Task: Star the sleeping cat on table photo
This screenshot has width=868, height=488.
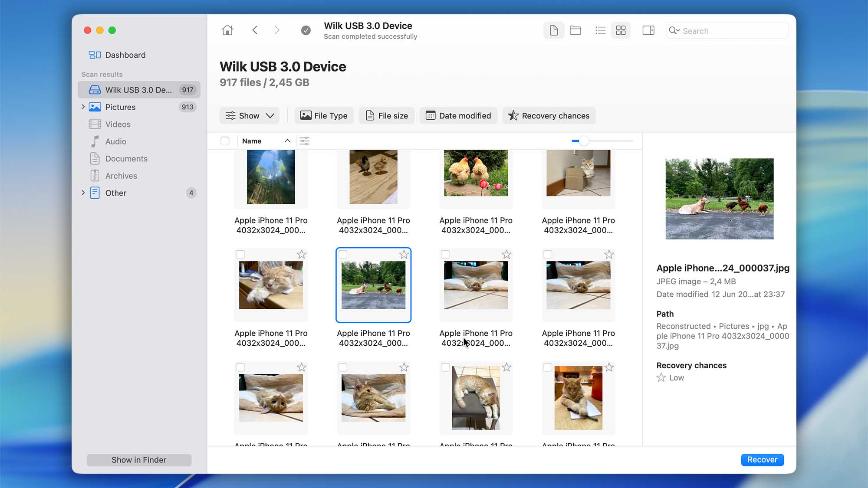Action: coord(302,255)
